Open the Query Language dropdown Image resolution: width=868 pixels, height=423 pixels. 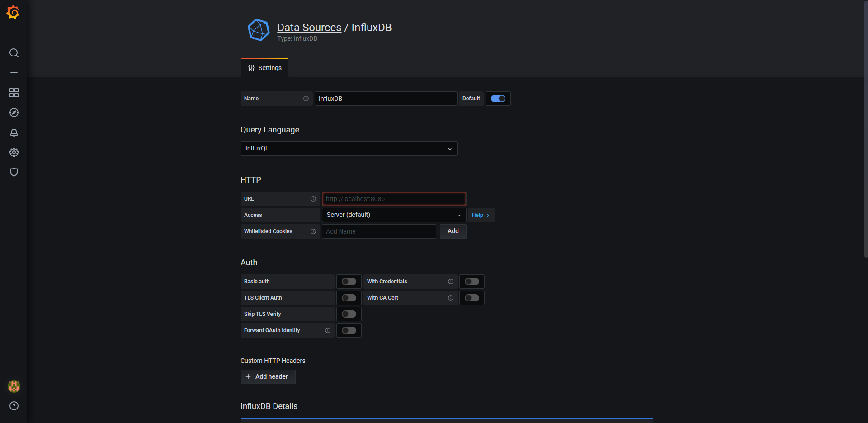pos(349,148)
